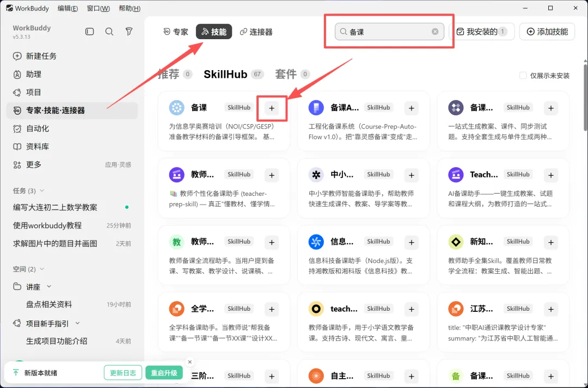Open the 项目 page

coord(72,92)
